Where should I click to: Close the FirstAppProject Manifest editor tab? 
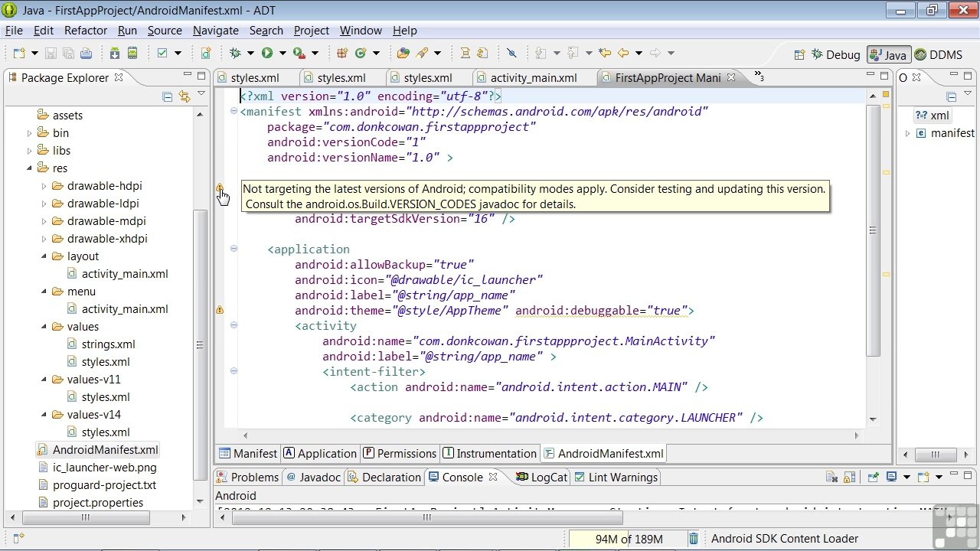tap(730, 77)
